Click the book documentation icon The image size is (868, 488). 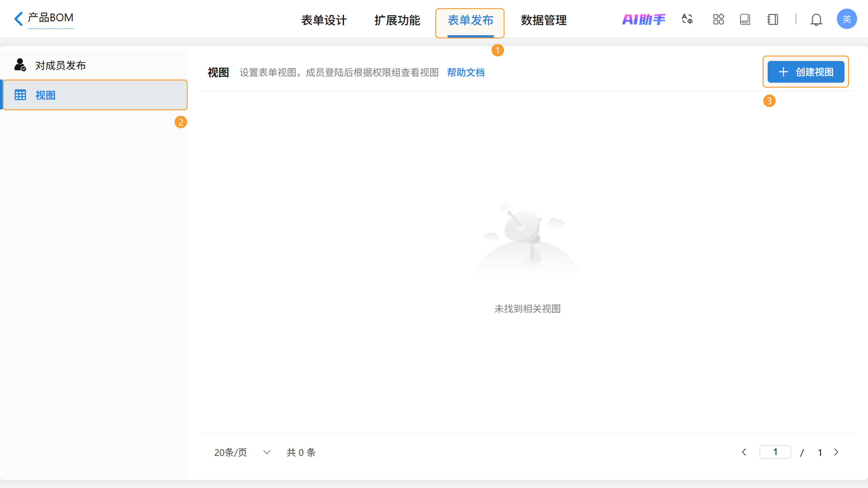tap(745, 19)
